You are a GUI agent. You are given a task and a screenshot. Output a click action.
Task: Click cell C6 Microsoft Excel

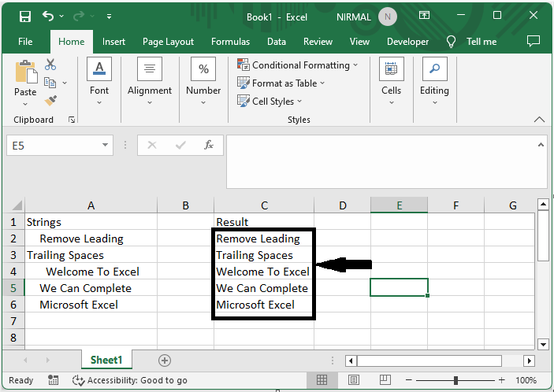coord(264,305)
